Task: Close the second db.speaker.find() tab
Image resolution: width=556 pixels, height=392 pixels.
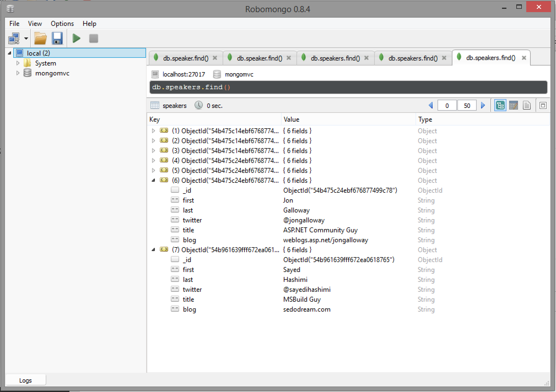Action: point(289,58)
